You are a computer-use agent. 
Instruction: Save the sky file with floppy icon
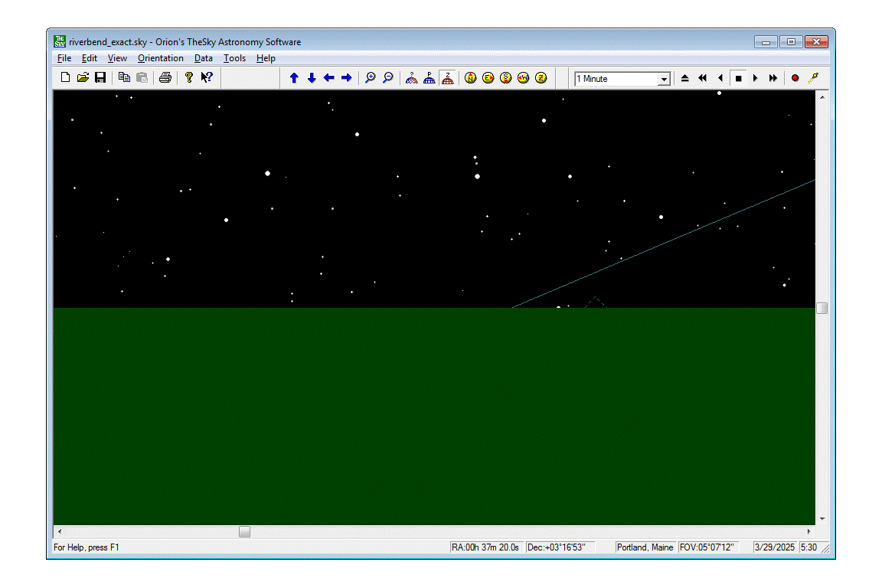[100, 78]
